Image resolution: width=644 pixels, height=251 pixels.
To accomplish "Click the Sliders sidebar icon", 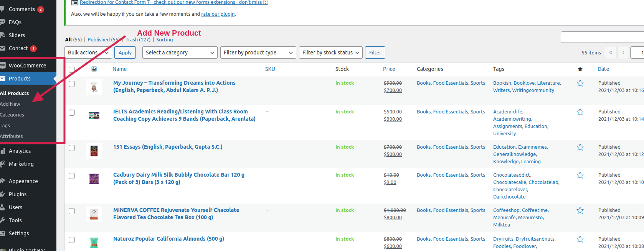I will pyautogui.click(x=2, y=35).
